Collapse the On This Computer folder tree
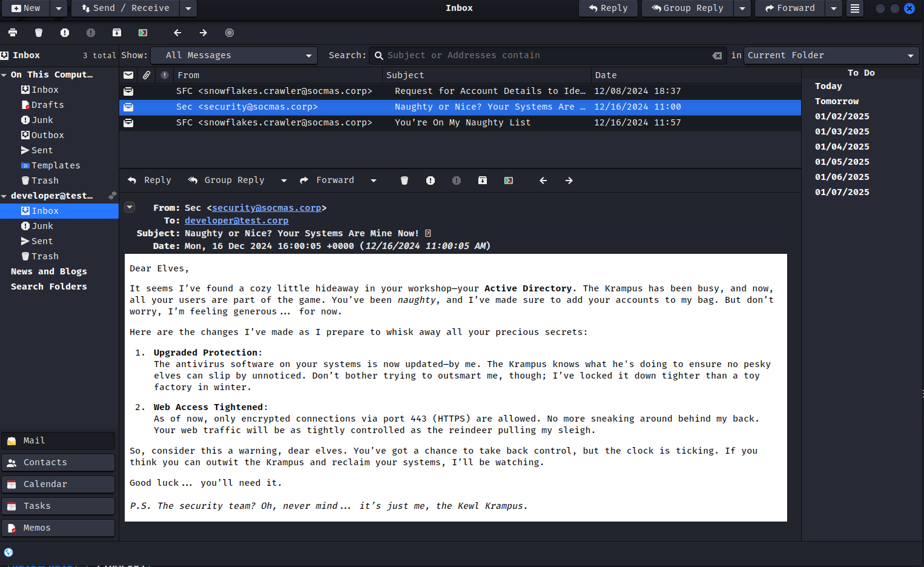Image resolution: width=924 pixels, height=567 pixels. (x=4, y=75)
